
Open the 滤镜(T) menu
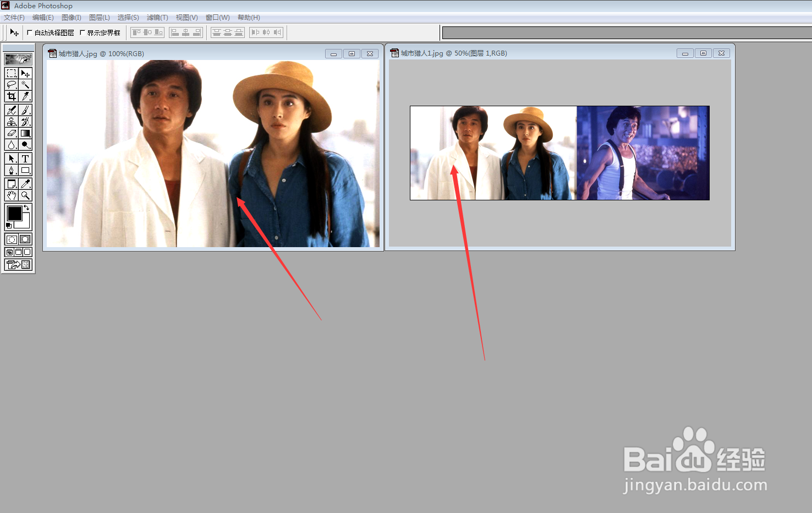(157, 18)
